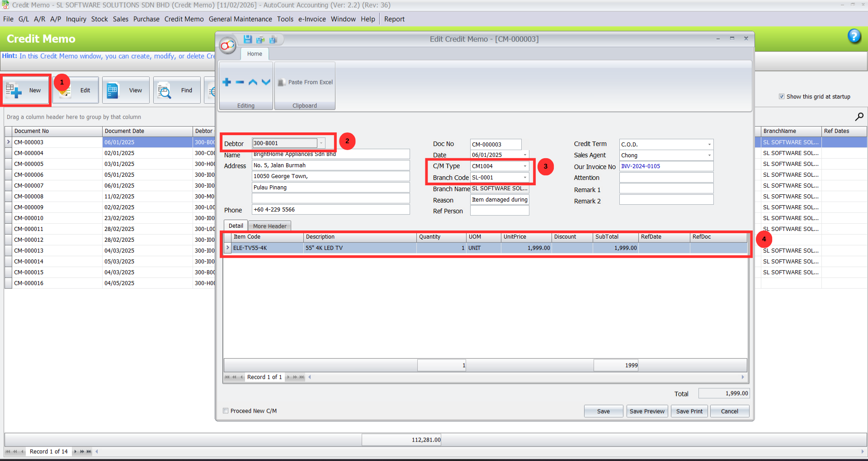Image resolution: width=868 pixels, height=461 pixels.
Task: Click Paste From Excel in Clipboard group
Action: click(x=305, y=82)
